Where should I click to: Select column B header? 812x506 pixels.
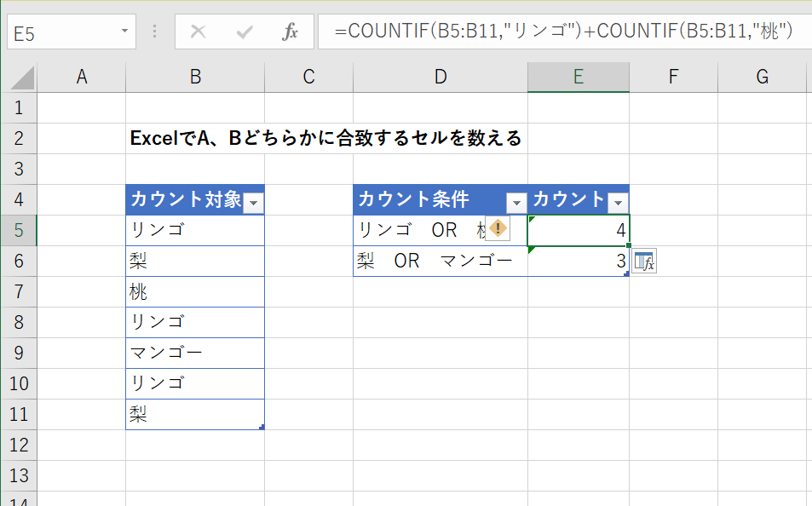point(195,78)
